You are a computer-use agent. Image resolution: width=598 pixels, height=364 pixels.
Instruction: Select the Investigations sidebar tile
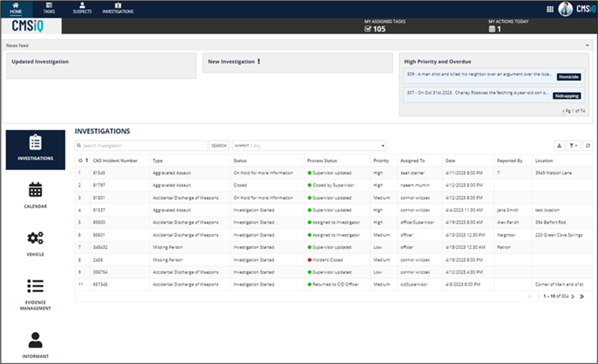36,150
